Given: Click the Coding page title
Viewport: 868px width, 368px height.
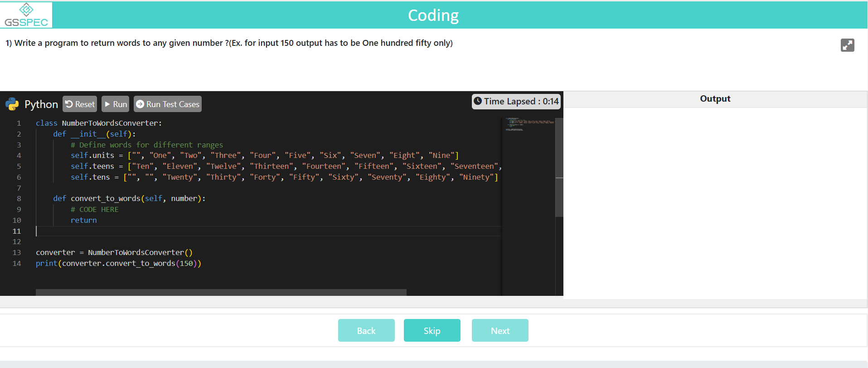Looking at the screenshot, I should point(433,15).
